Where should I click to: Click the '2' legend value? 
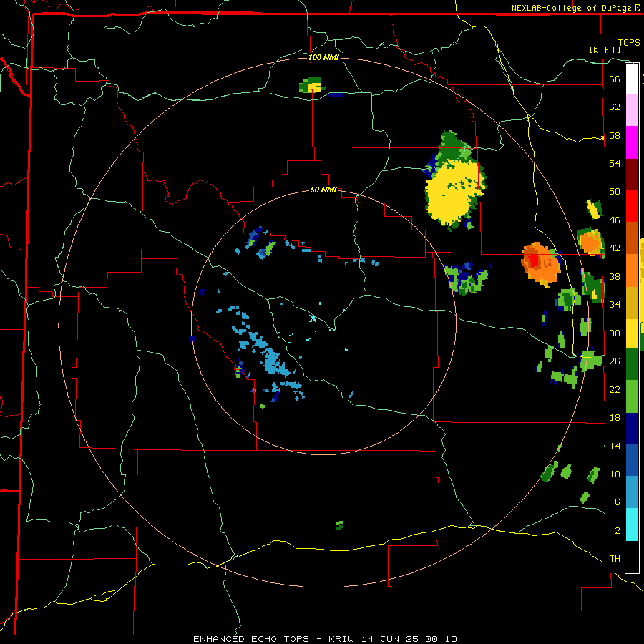(618, 531)
